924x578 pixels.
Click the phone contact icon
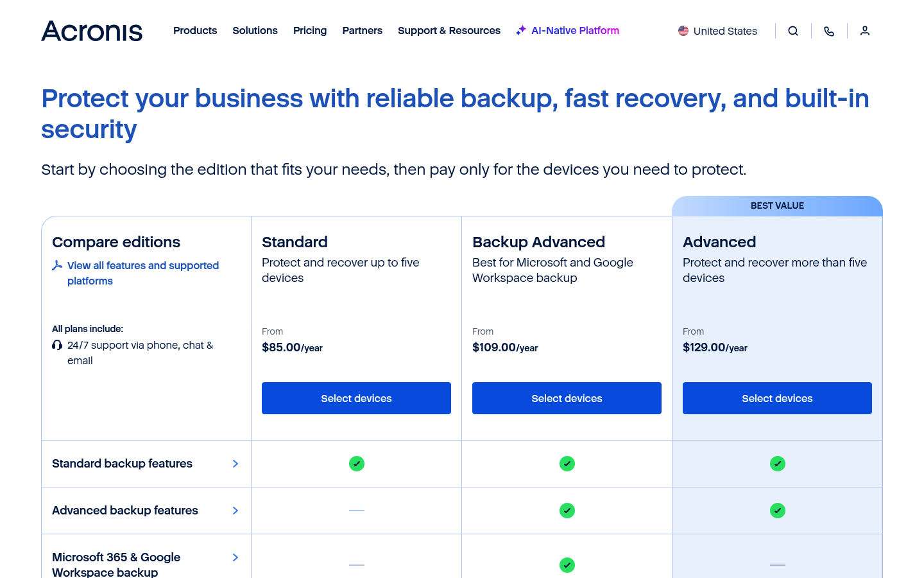coord(829,31)
